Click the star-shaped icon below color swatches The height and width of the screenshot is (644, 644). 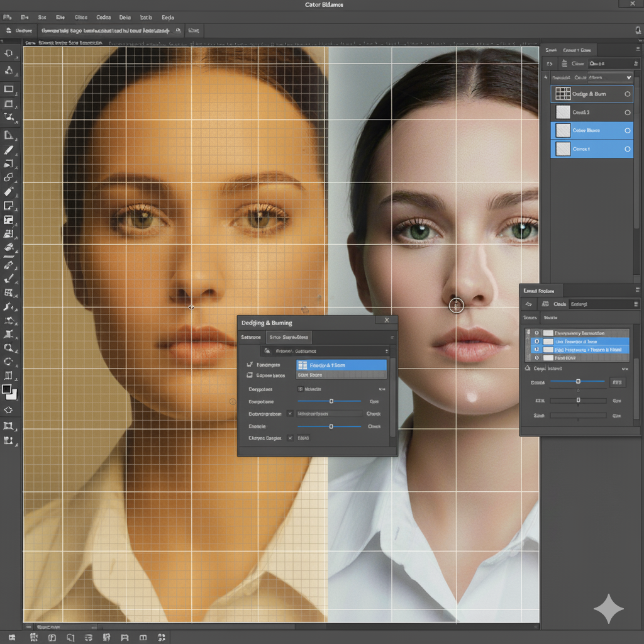pos(9,410)
